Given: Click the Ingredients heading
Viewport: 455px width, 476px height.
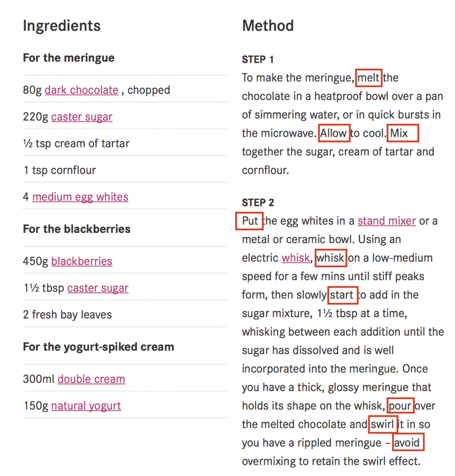Looking at the screenshot, I should click(62, 26).
